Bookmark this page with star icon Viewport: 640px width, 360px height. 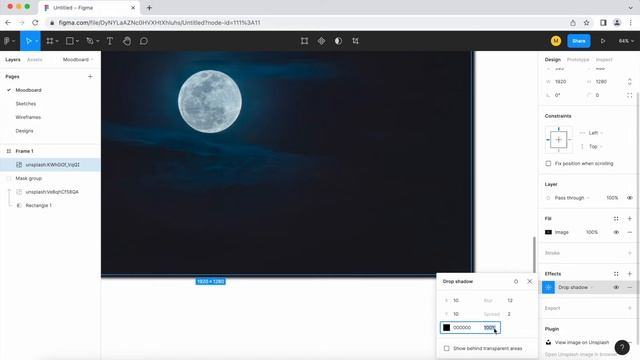pyautogui.click(x=587, y=23)
